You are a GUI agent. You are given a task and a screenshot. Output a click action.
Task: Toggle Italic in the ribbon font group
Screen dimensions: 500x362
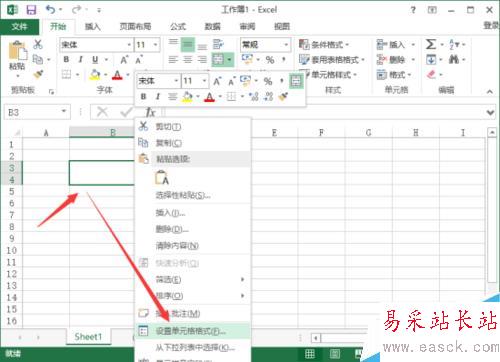pos(80,59)
